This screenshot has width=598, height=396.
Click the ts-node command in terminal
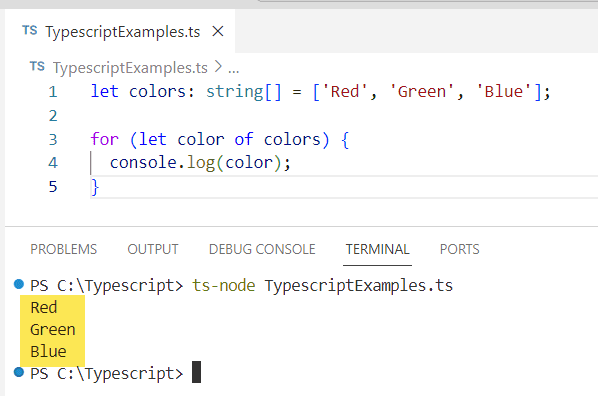(223, 285)
